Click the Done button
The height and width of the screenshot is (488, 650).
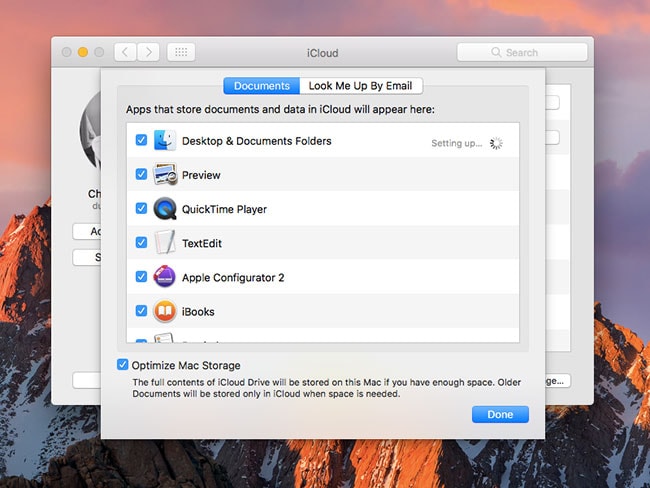500,414
